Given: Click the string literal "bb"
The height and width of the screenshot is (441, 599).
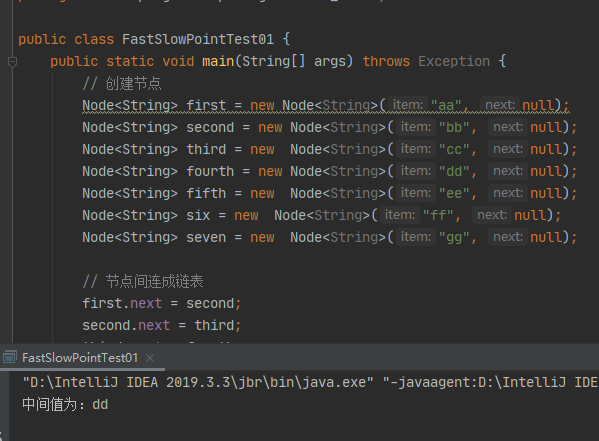Looking at the screenshot, I should point(454,128).
